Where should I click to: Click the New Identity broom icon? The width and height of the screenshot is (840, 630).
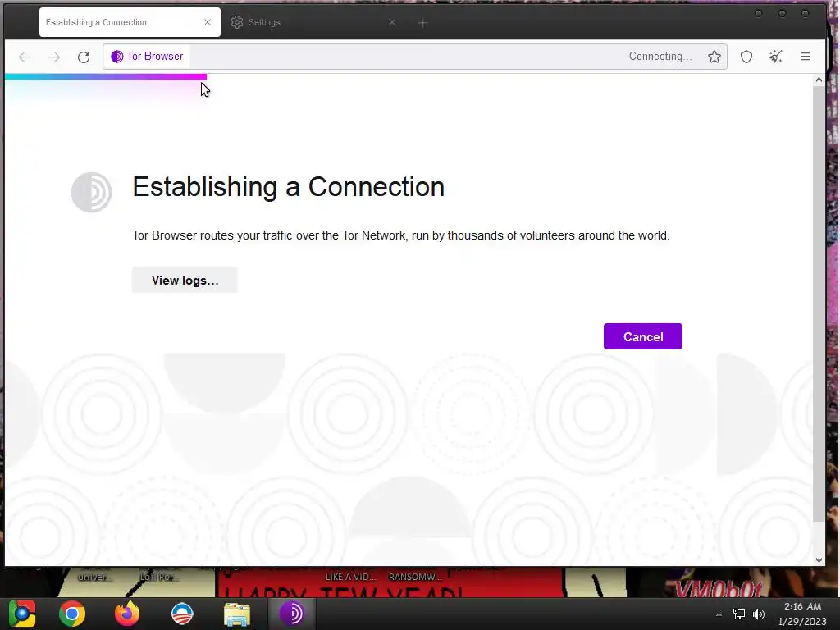(776, 57)
